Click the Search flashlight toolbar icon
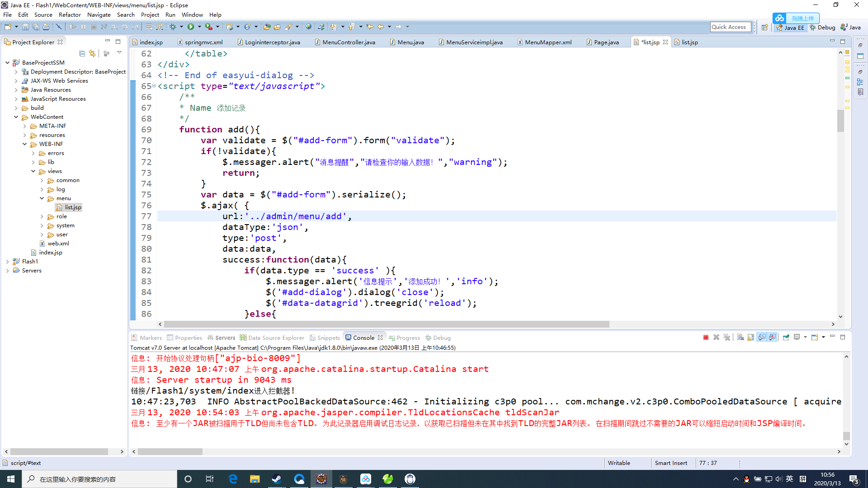This screenshot has width=868, height=488. pyautogui.click(x=288, y=27)
